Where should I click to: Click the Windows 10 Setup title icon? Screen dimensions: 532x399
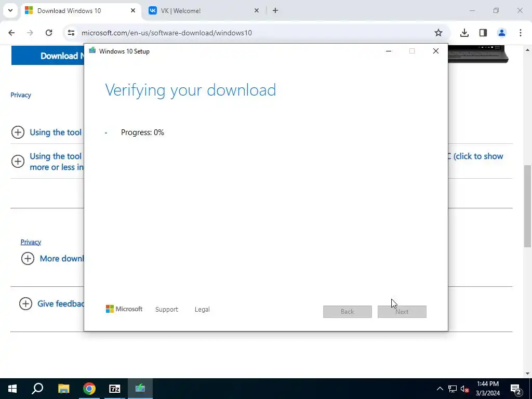coord(92,51)
